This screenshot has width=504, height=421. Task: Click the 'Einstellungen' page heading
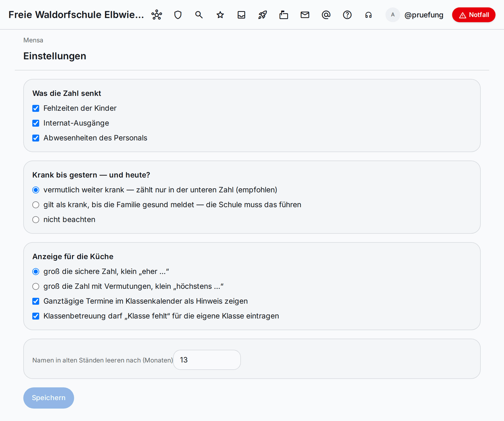pyautogui.click(x=55, y=56)
